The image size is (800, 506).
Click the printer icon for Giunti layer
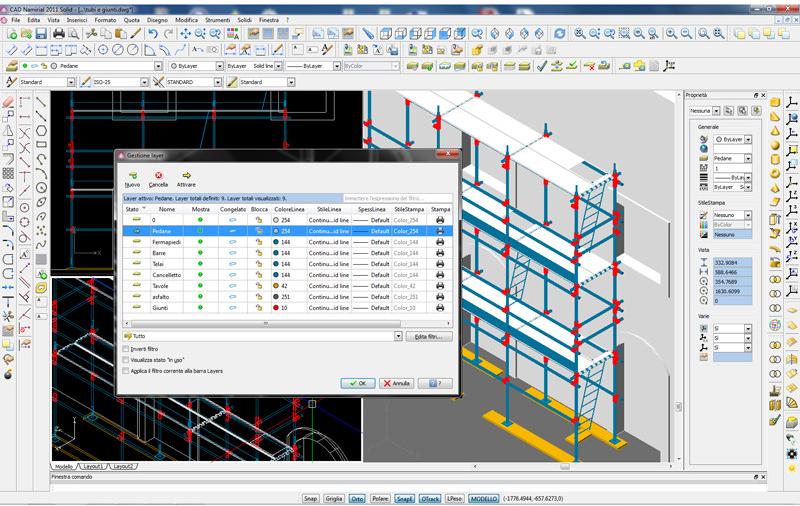(439, 308)
